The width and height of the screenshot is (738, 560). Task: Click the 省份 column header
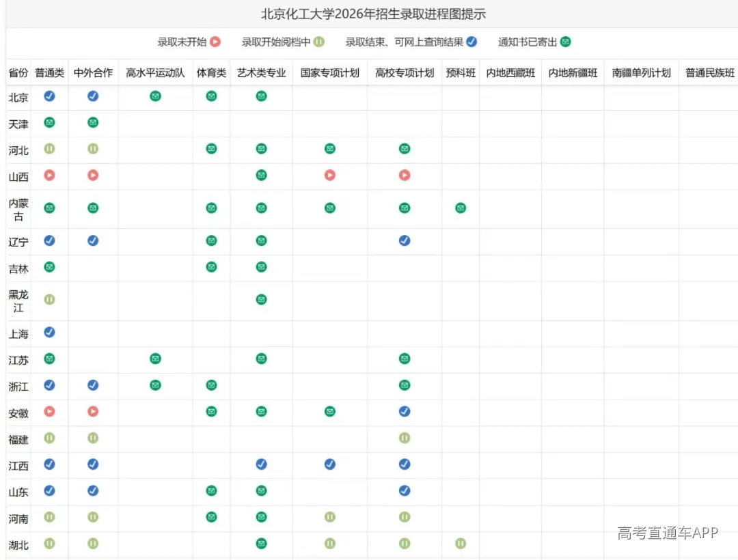pos(18,73)
